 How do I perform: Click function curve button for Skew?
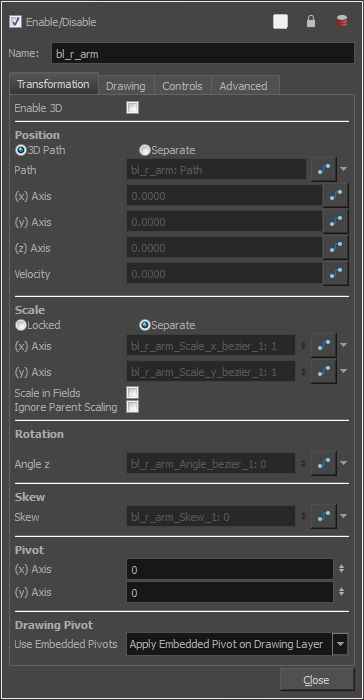coord(324,517)
